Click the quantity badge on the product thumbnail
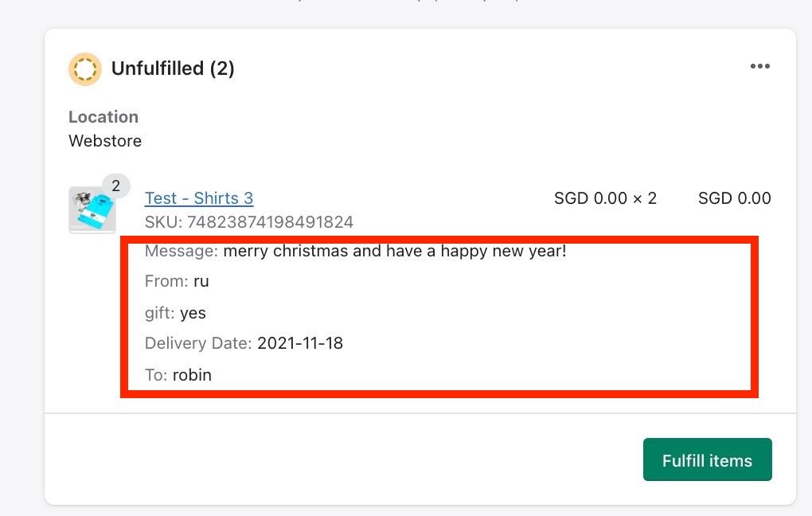The width and height of the screenshot is (812, 516). pos(115,186)
